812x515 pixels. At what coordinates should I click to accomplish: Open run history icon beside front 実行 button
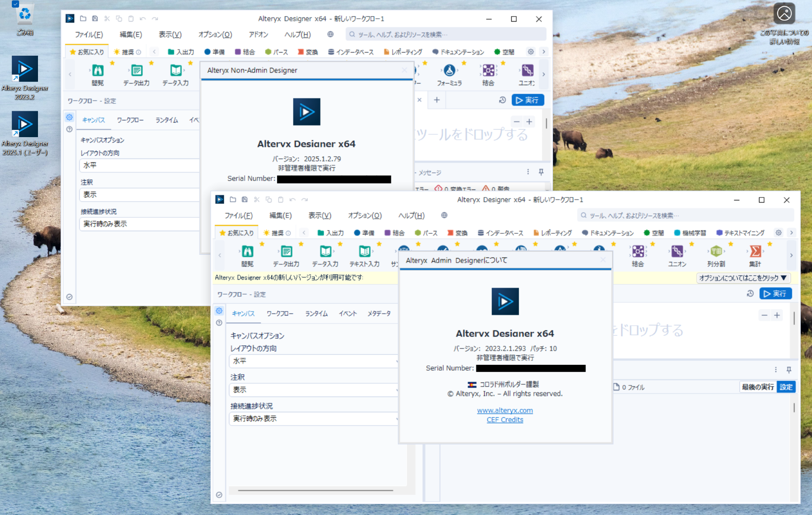pyautogui.click(x=750, y=294)
